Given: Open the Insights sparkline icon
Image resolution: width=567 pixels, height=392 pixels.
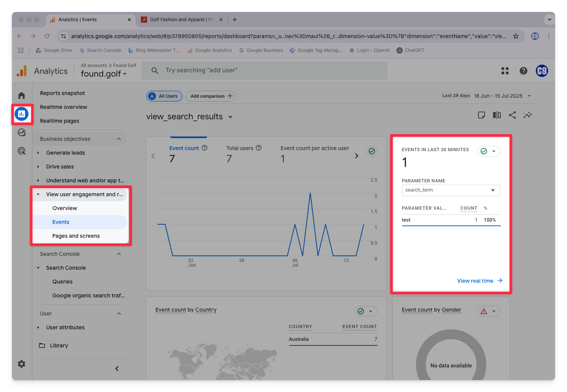Looking at the screenshot, I should 528,115.
